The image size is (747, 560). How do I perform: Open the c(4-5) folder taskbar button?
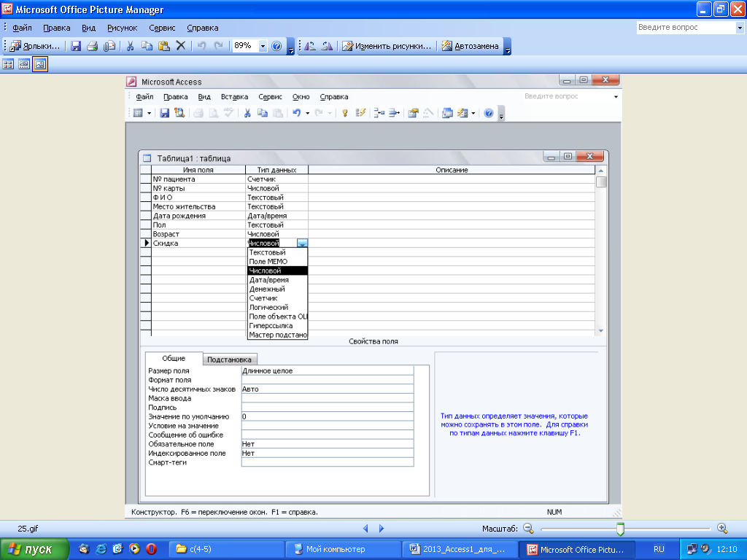(227, 549)
